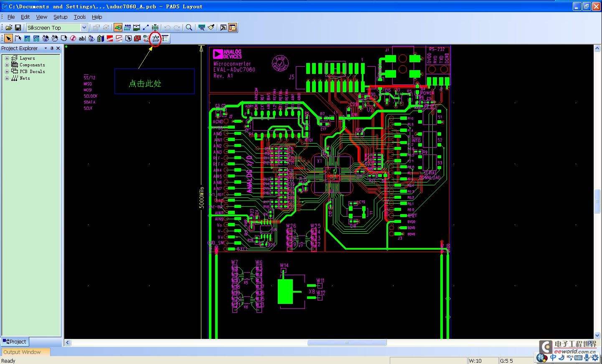Click the Auto Plane Separate tool
Image resolution: width=602 pixels, height=364 pixels.
pos(128,38)
